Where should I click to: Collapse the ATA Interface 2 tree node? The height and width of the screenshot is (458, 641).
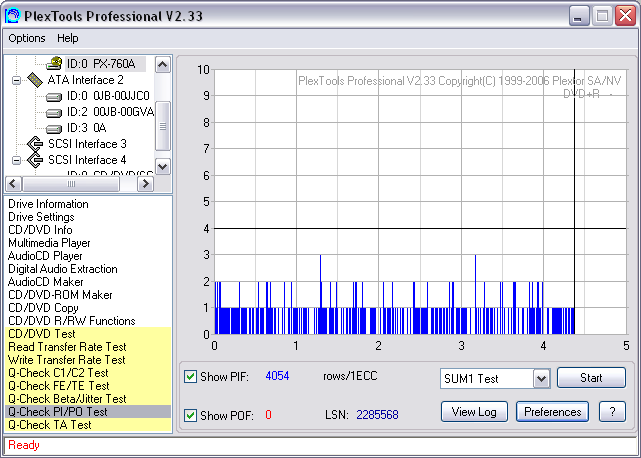[x=16, y=80]
